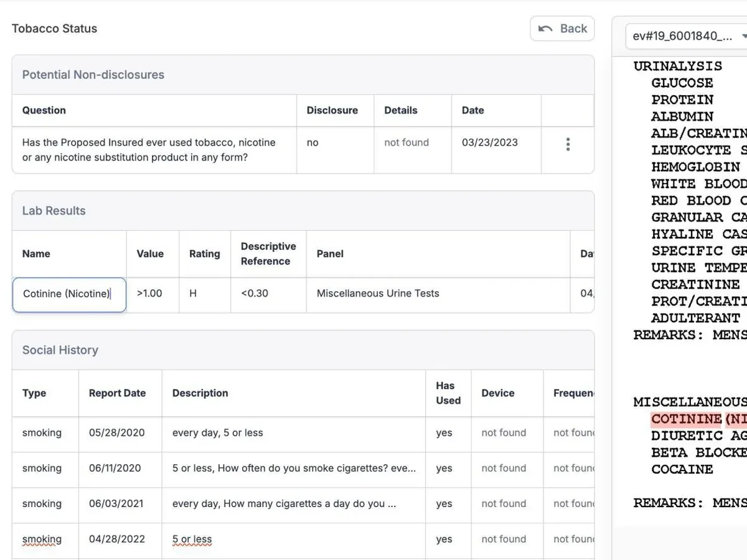Click the tobacco use question text
Viewport: 747px width, 560px height.
point(149,150)
